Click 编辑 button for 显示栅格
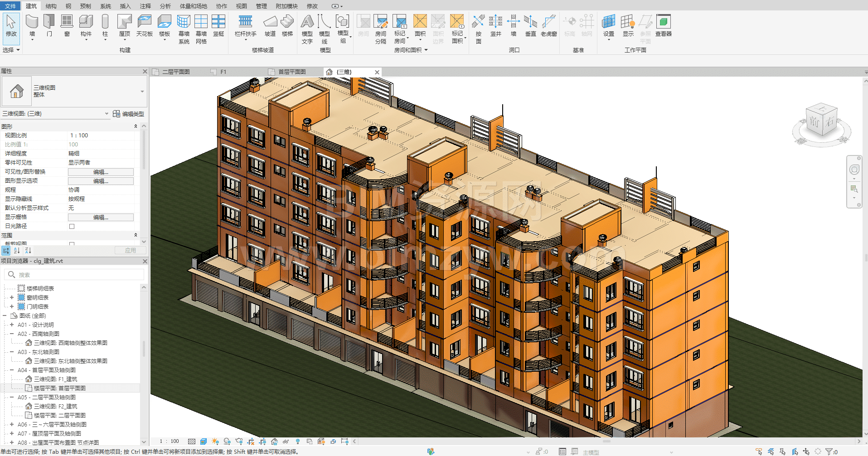The width and height of the screenshot is (868, 456). point(101,217)
